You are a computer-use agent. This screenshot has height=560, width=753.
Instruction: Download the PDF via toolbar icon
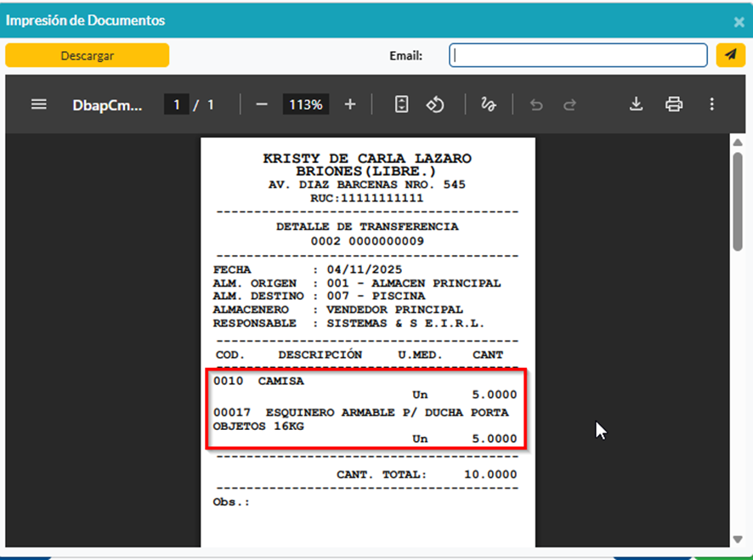(x=636, y=105)
